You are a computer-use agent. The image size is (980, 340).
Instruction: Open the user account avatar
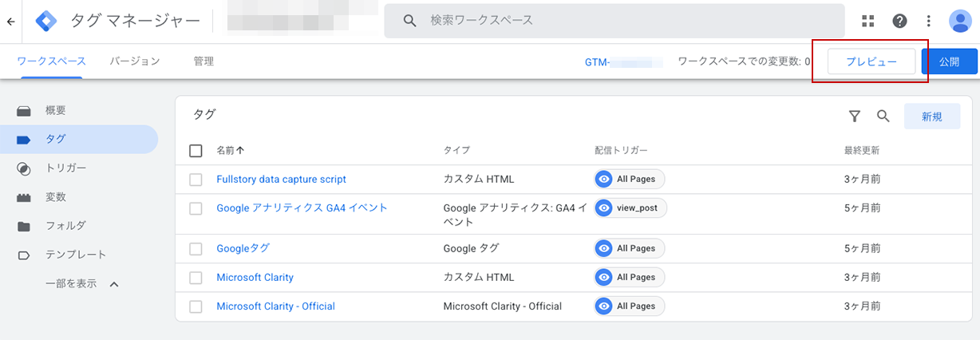click(959, 21)
